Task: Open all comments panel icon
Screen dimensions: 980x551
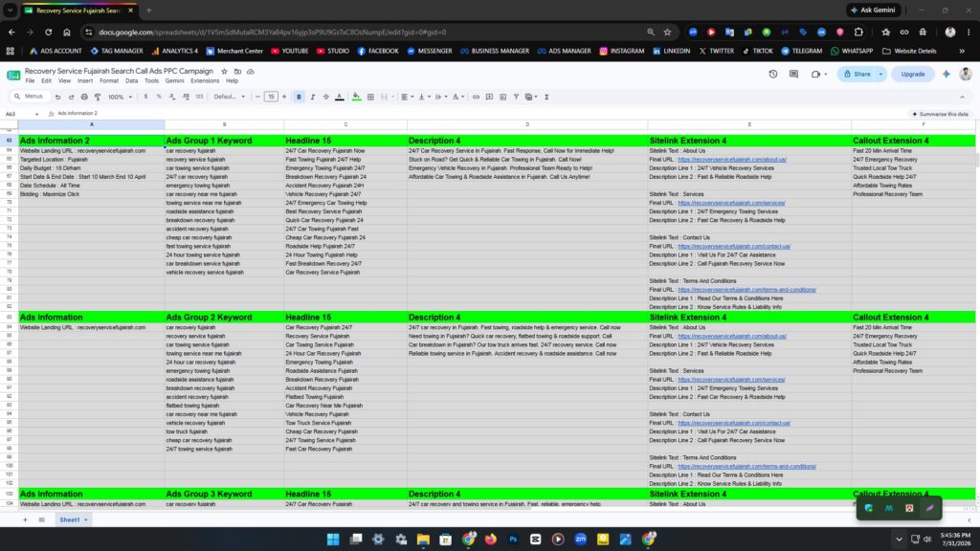Action: pyautogui.click(x=793, y=74)
